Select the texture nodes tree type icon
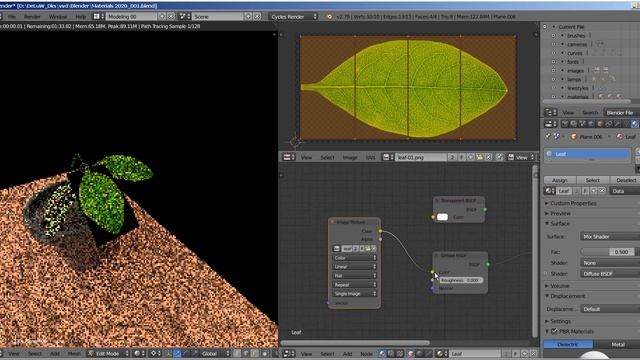 pos(400,354)
